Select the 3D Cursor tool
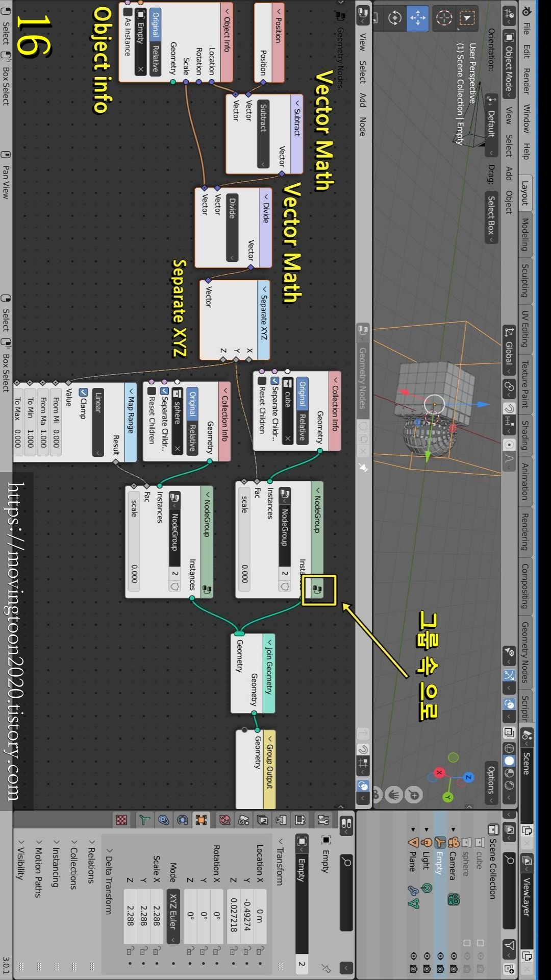The width and height of the screenshot is (551, 980). tap(444, 18)
